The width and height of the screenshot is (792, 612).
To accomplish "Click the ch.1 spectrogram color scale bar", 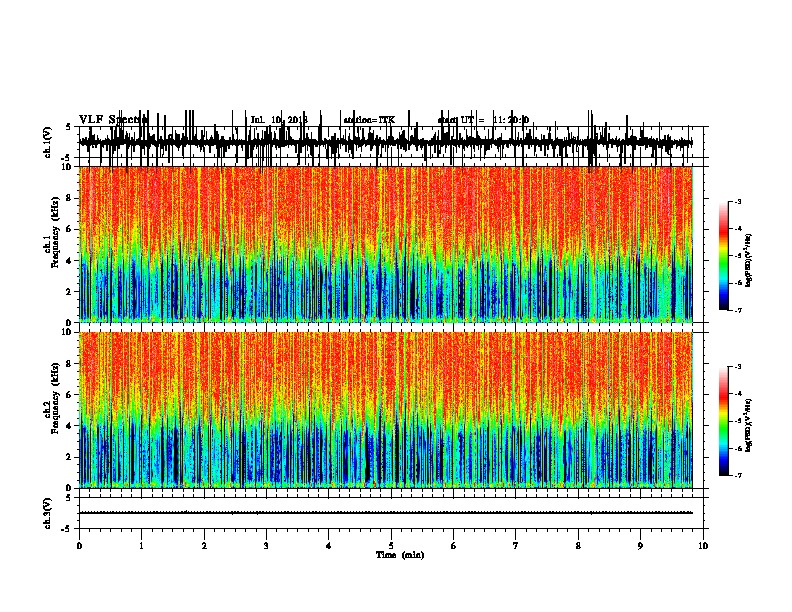I will click(x=724, y=256).
